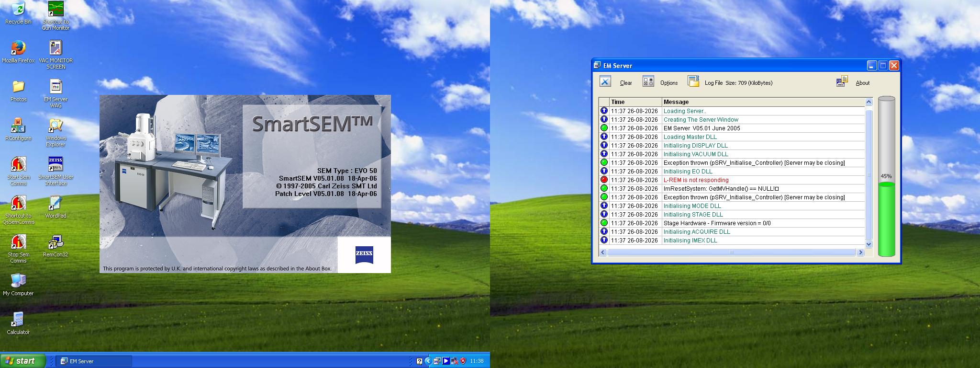Screen dimensions: 980x368
Task: Select the 'Initialising ACQUIRE DLL' log row
Action: [x=732, y=231]
